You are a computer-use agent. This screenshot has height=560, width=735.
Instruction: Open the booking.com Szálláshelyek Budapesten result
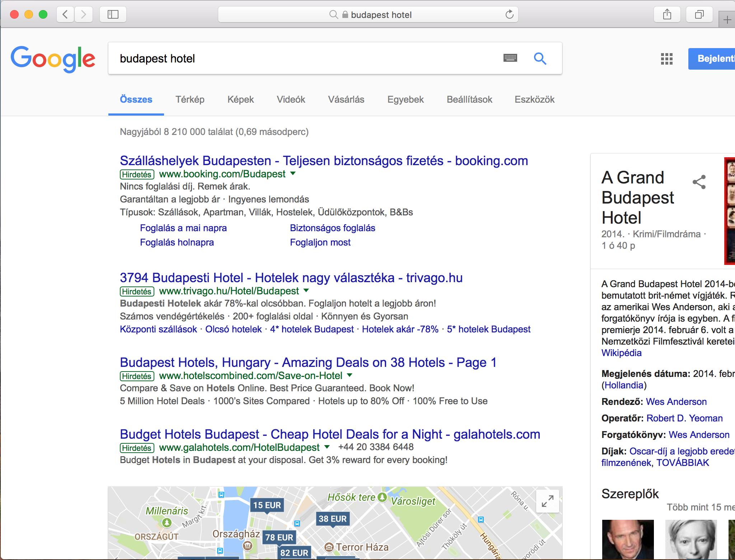324,161
